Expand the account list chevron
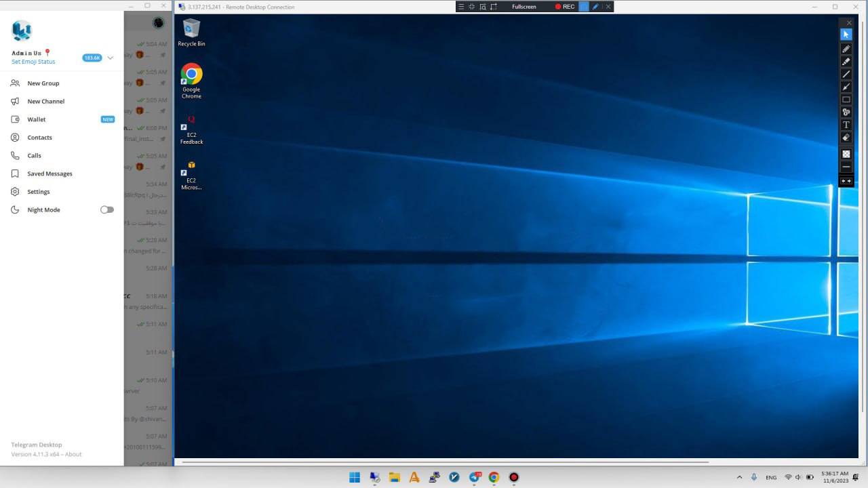 click(x=111, y=58)
